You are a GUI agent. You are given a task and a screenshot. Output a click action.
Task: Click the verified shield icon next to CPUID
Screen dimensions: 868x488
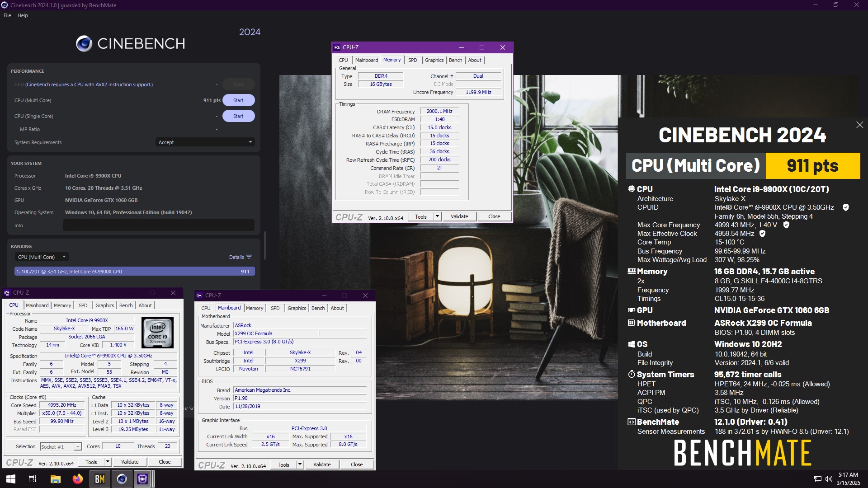coord(845,207)
